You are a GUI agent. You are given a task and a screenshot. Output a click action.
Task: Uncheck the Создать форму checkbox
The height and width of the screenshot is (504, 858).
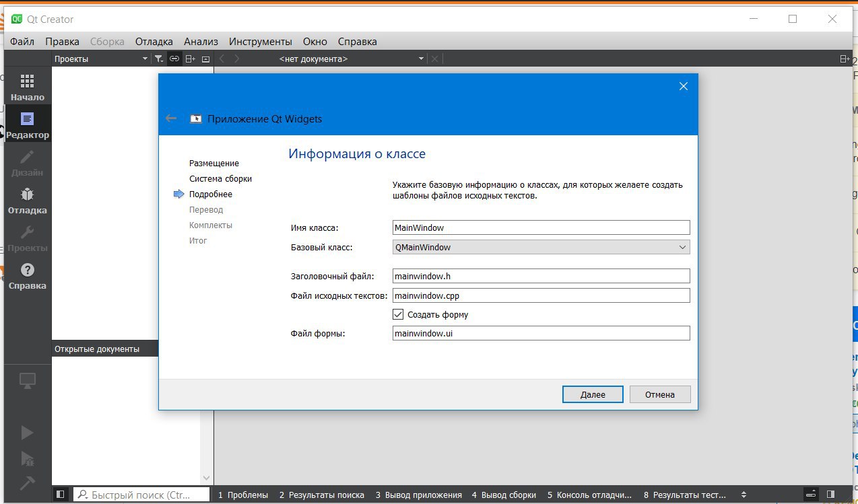(398, 314)
